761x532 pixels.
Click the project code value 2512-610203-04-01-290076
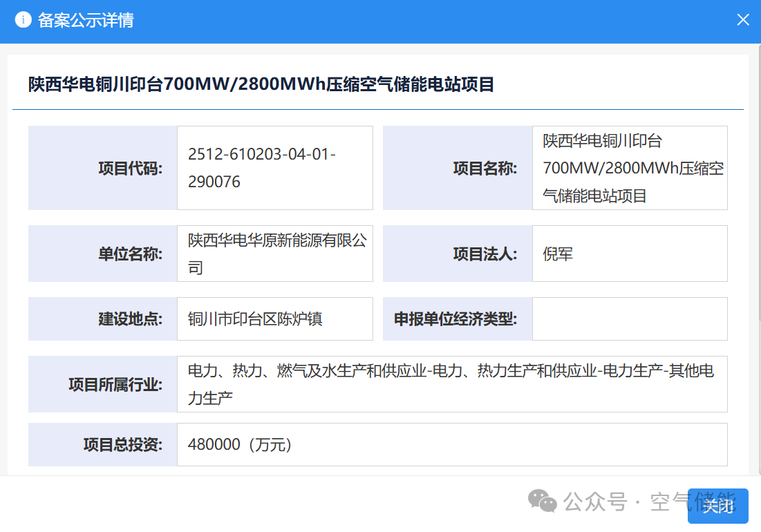(x=262, y=168)
